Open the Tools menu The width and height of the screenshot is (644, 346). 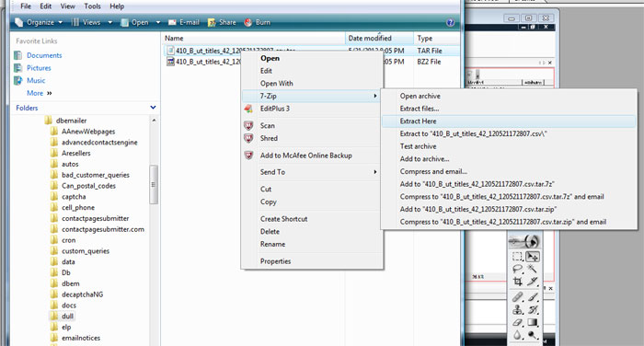point(92,6)
